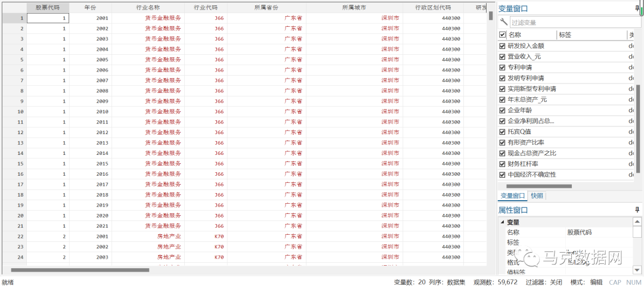This screenshot has width=644, height=286.
Task: Toggle the 有形资产比率 variable checkbox
Action: click(x=502, y=142)
